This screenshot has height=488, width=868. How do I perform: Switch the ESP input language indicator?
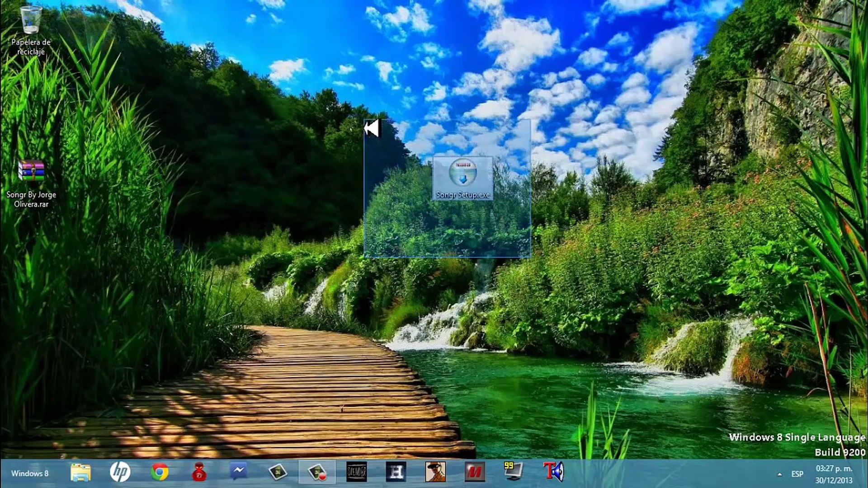click(x=797, y=474)
